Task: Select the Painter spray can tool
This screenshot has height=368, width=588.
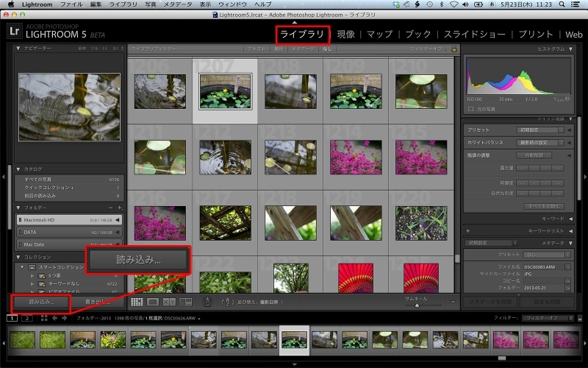Action: pos(208,302)
